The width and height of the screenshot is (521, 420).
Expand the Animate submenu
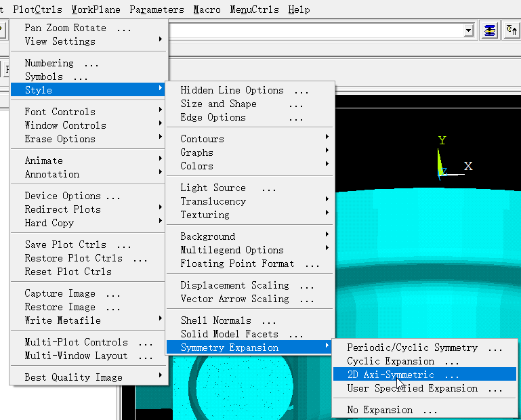(88, 161)
